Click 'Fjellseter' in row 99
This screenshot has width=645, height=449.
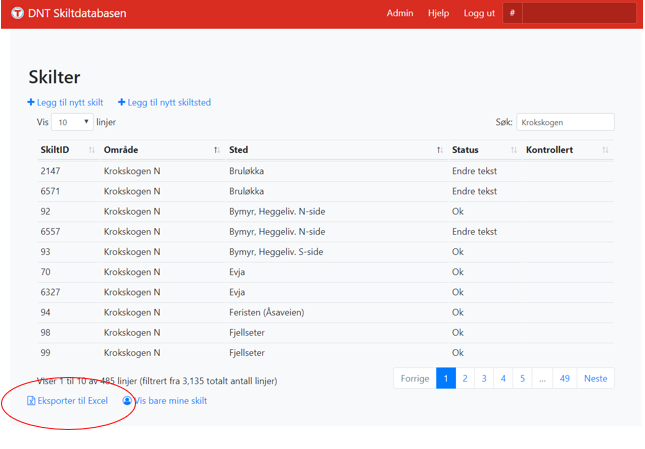(247, 353)
